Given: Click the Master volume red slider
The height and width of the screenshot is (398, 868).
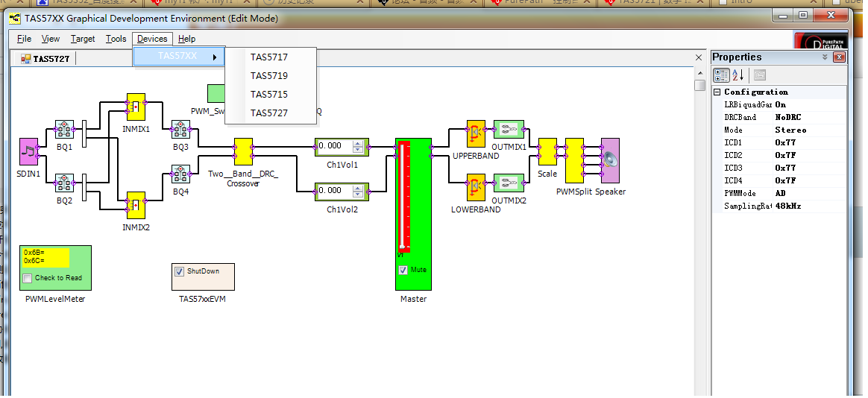Looking at the screenshot, I should coord(404,197).
